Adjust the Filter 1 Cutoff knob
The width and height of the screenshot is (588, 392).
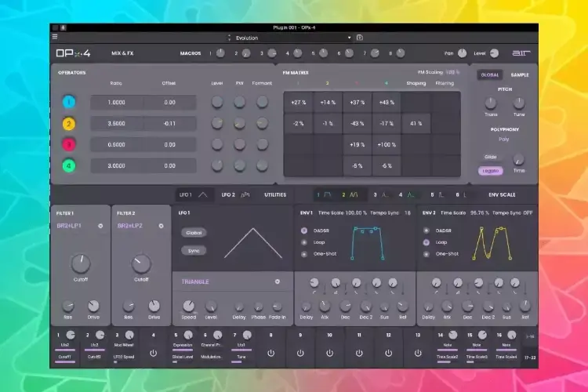(x=81, y=263)
